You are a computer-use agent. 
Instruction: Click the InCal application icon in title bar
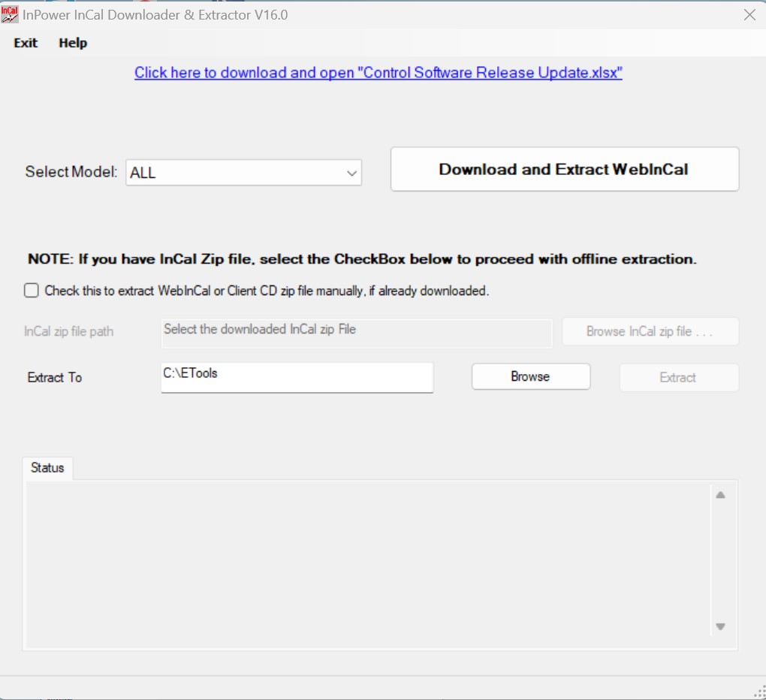[9, 14]
